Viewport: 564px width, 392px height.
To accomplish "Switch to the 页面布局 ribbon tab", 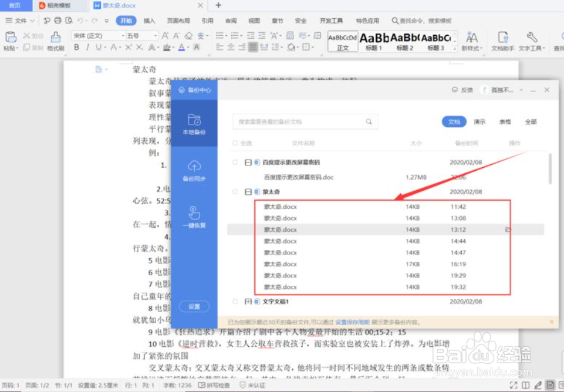I will (x=178, y=21).
